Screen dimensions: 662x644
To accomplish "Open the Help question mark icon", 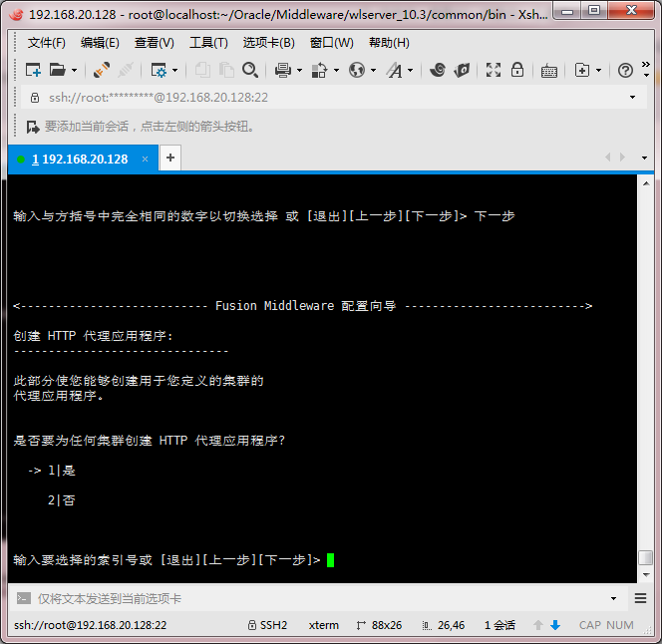I will click(625, 70).
